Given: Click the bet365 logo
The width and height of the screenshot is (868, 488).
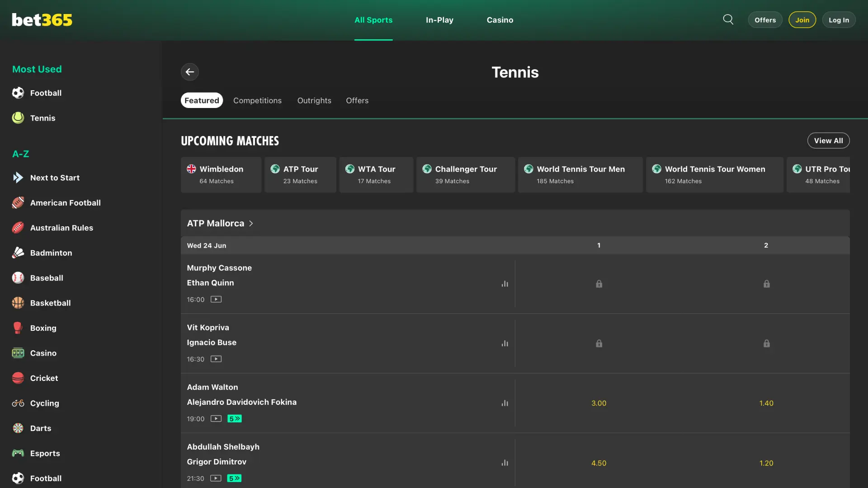Looking at the screenshot, I should (x=42, y=20).
